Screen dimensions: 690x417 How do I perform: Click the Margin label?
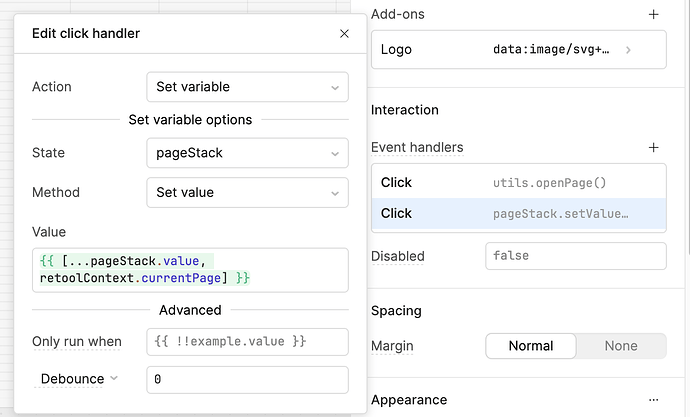click(392, 346)
